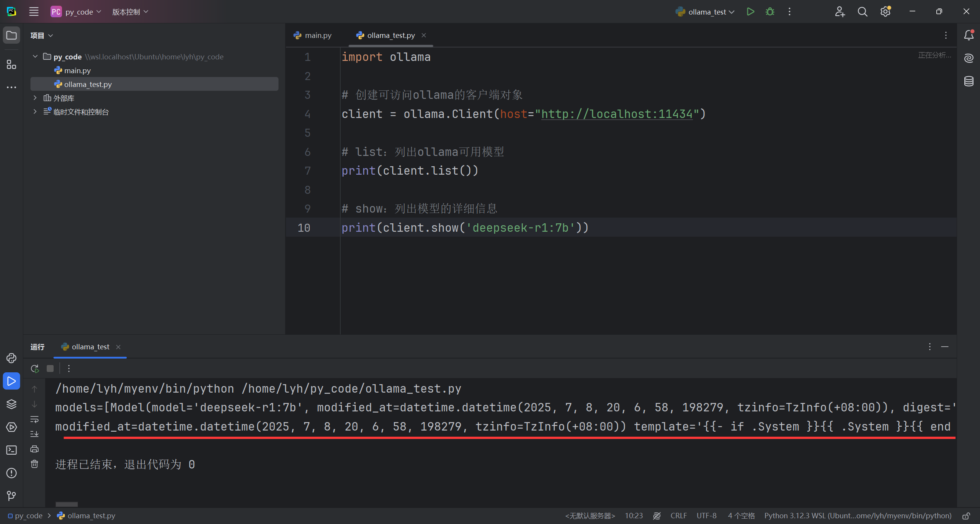
Task: Enable scroll to end in console output
Action: tap(34, 434)
